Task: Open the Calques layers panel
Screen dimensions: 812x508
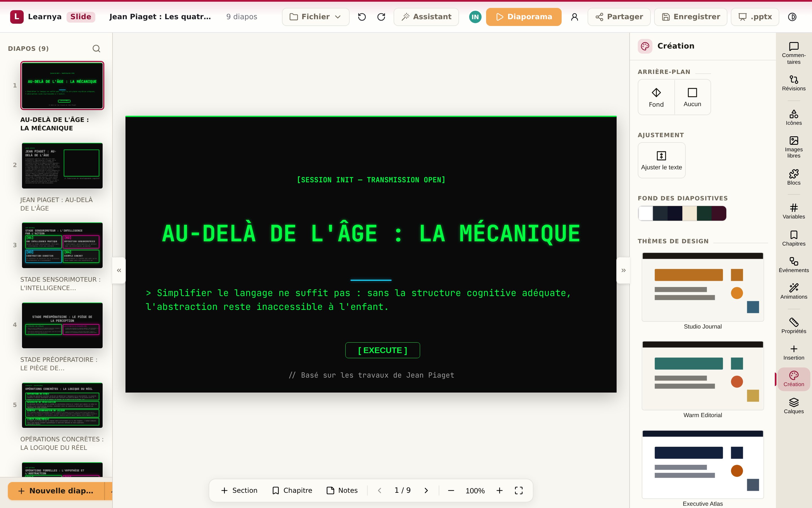Action: tap(794, 406)
